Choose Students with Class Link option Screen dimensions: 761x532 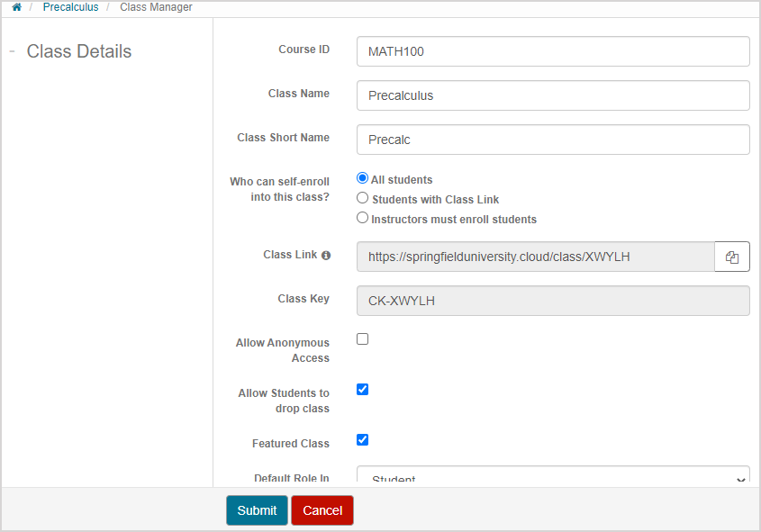(x=363, y=198)
